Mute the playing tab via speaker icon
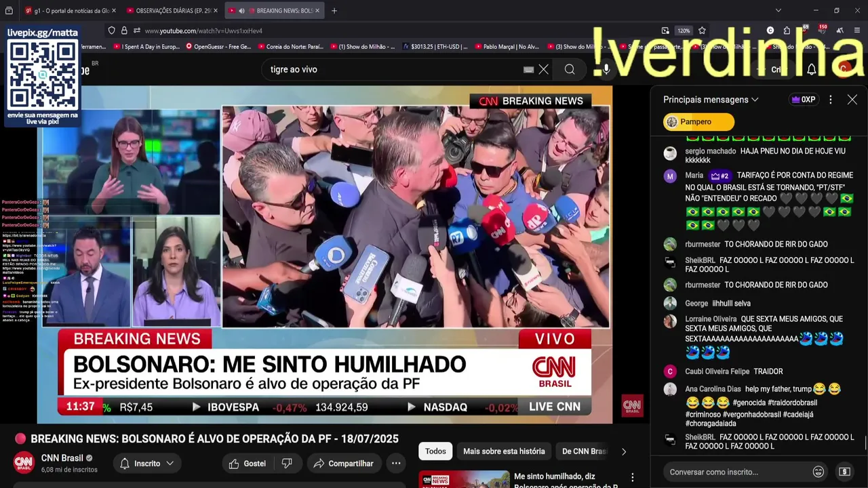 point(241,11)
